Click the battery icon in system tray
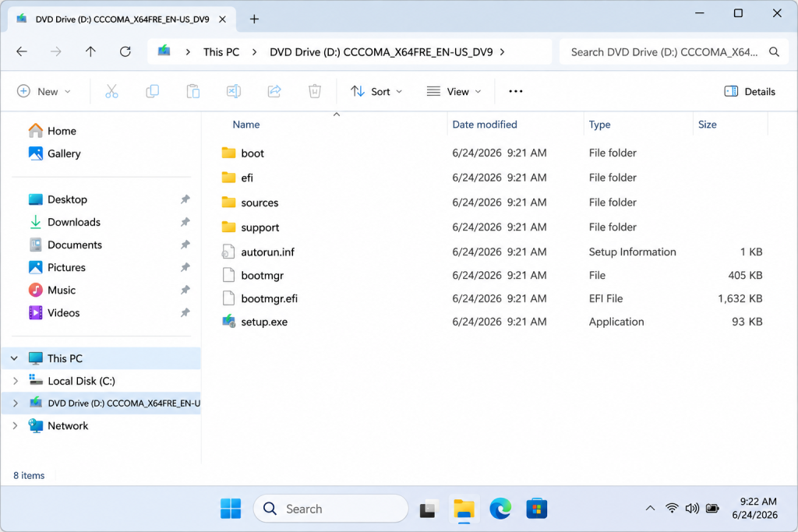Image resolution: width=798 pixels, height=532 pixels. point(712,508)
